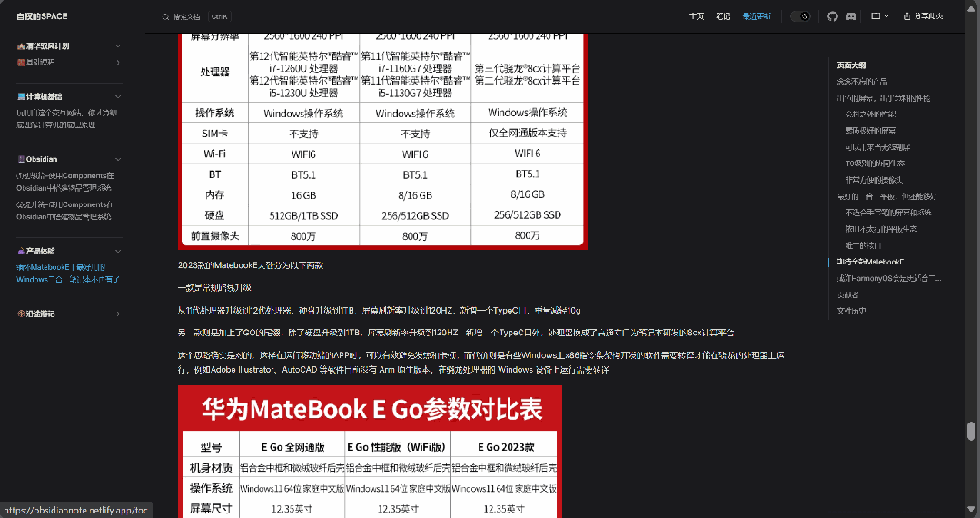
Task: Jump to 唯一的接口 outline entry
Action: coord(863,245)
